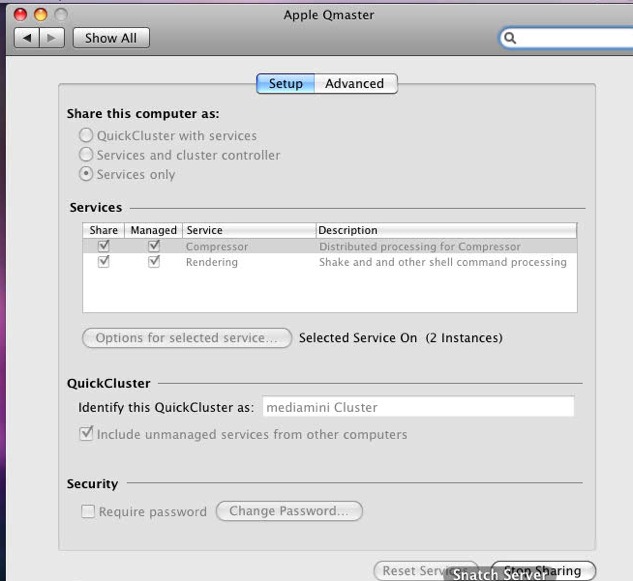Click the QuickCluster name field 'mediamini Cluster'
Viewport: 633px width, 581px height.
418,407
